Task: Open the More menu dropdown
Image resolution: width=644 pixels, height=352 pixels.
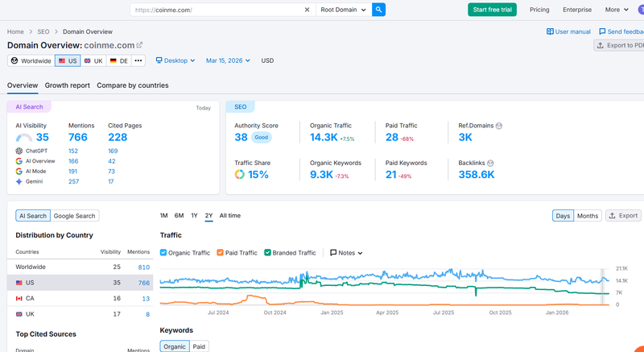Action: 617,10
